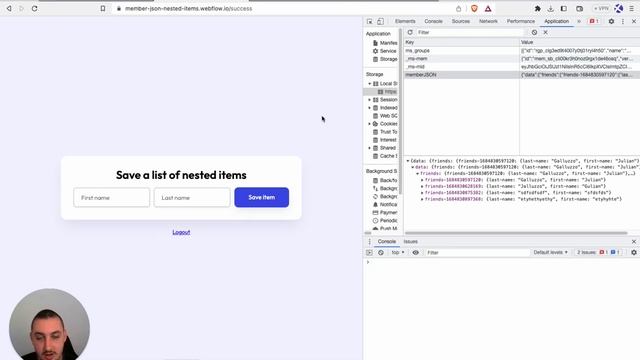Expand friends-1684830628169 entry in preview
Screen dimensions: 640x360
click(422, 187)
